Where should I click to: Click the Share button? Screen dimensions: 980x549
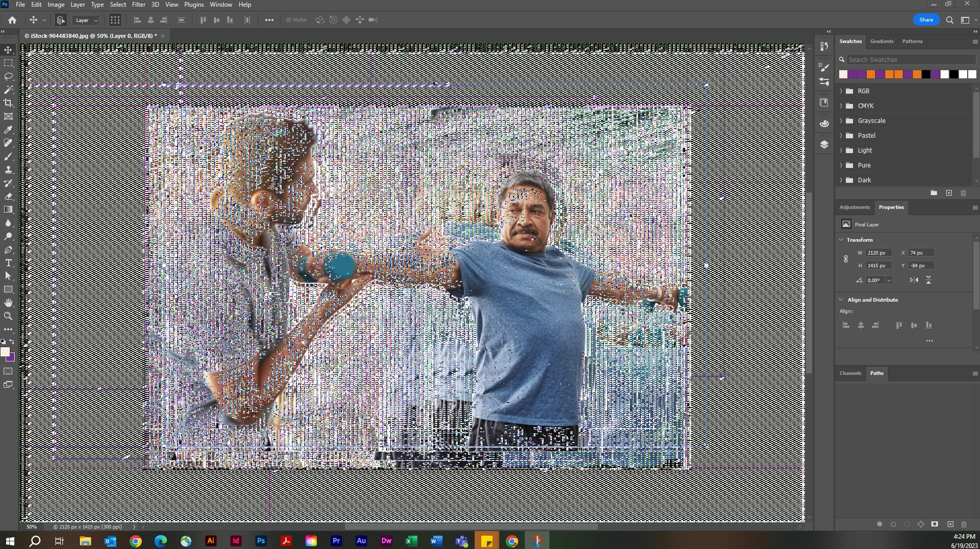pyautogui.click(x=926, y=20)
